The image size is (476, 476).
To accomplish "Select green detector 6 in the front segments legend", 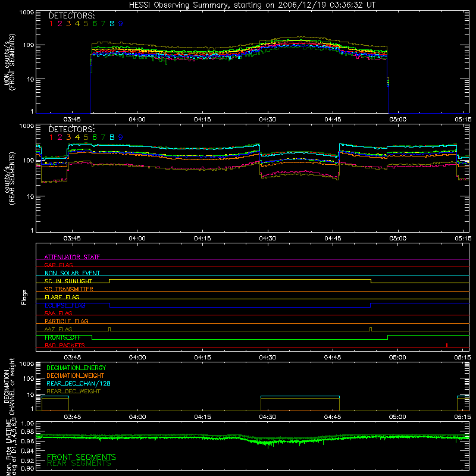I will pyautogui.click(x=95, y=24).
